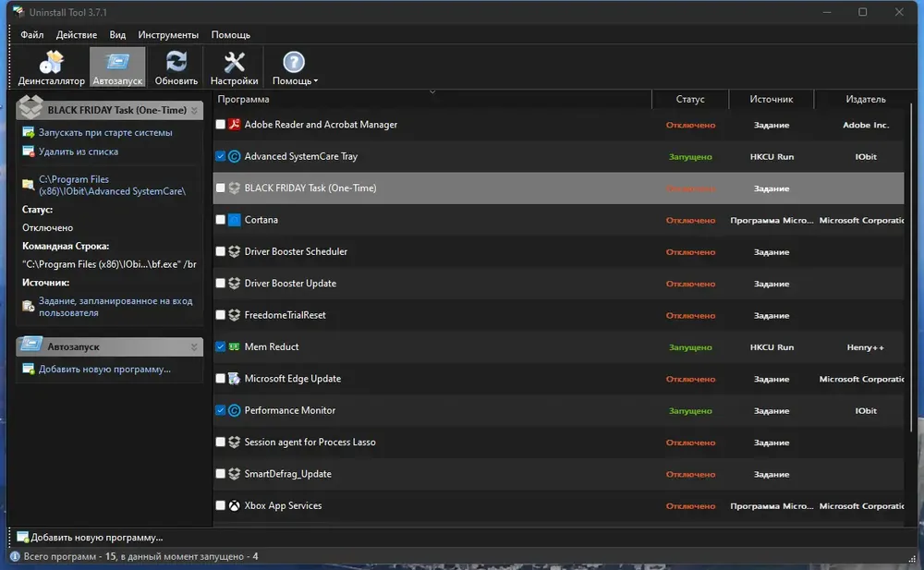Uncheck the Advanced SystemCare Tray checkbox
This screenshot has width=924, height=570.
point(221,156)
